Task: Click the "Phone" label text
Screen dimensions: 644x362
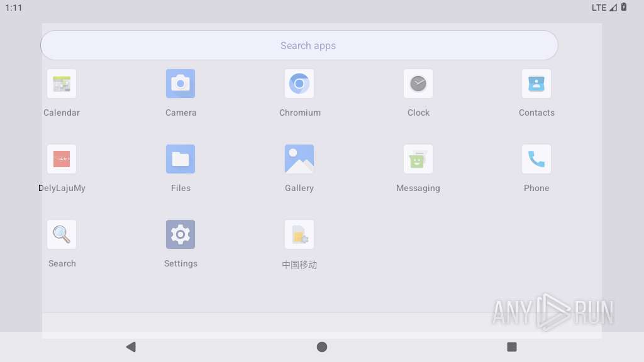Action: click(x=536, y=188)
